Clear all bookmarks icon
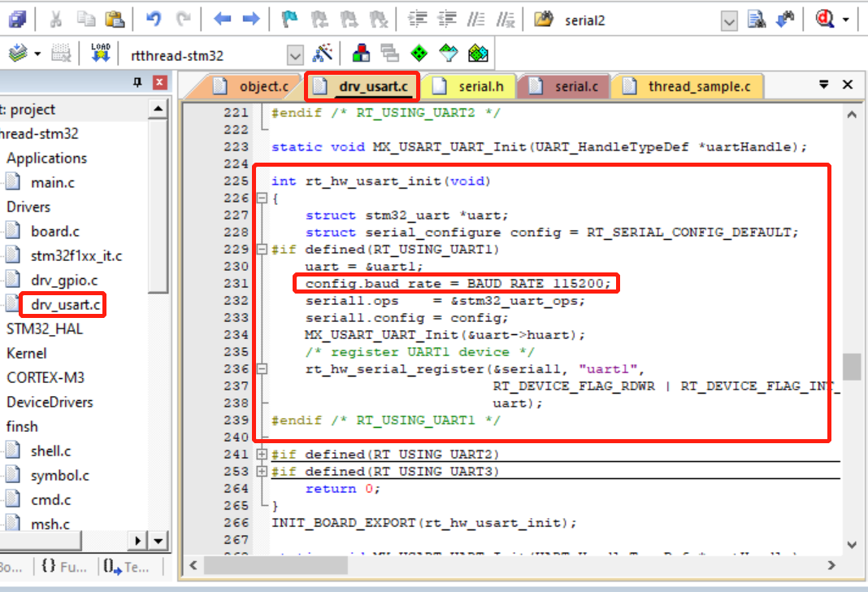868x592 pixels. pyautogui.click(x=379, y=20)
